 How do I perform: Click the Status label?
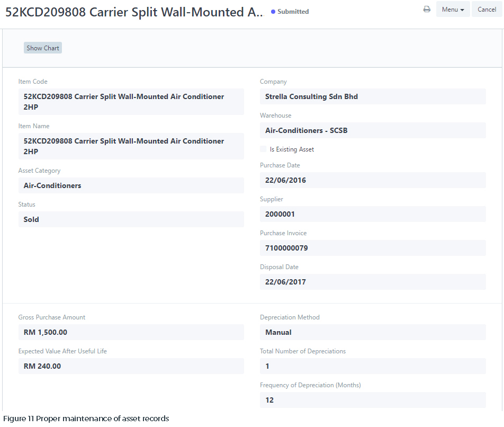pos(26,204)
